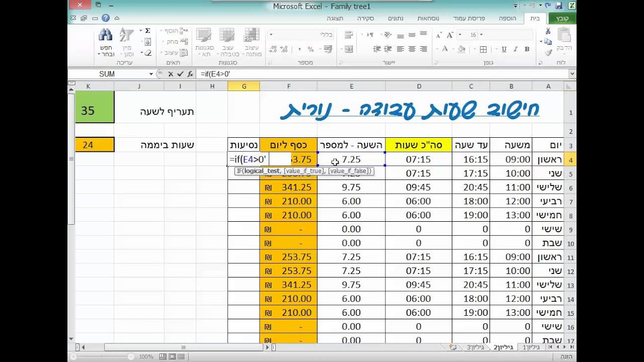This screenshot has height=362, width=644.
Task: Expand the formula bar chevron
Action: (572, 74)
